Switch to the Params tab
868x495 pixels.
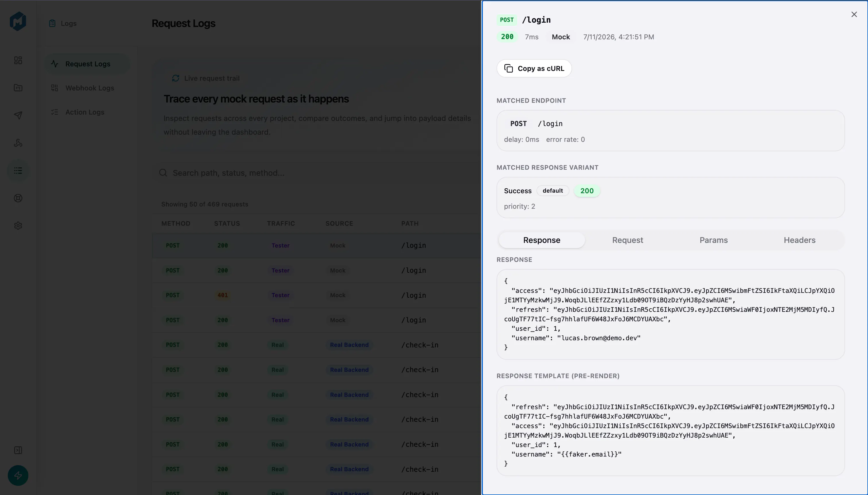click(713, 240)
